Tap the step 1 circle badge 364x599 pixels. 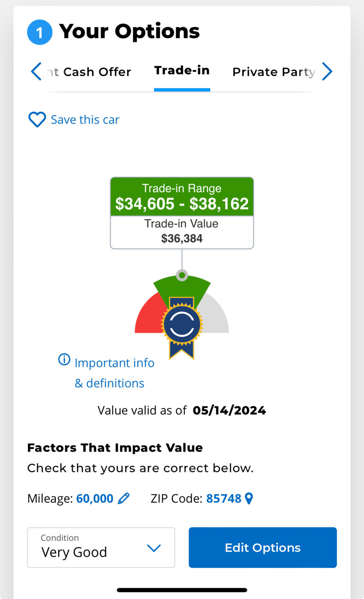click(x=40, y=32)
